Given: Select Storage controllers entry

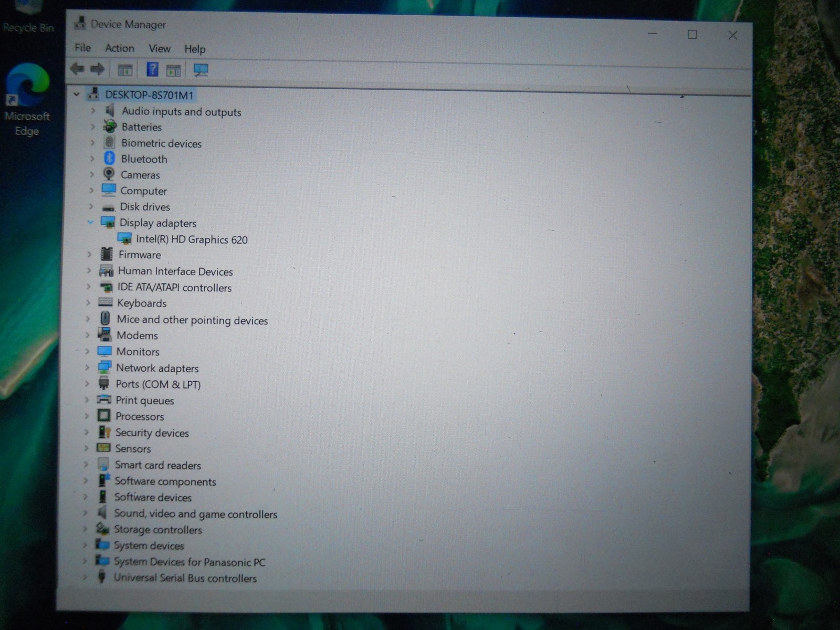Looking at the screenshot, I should click(158, 530).
